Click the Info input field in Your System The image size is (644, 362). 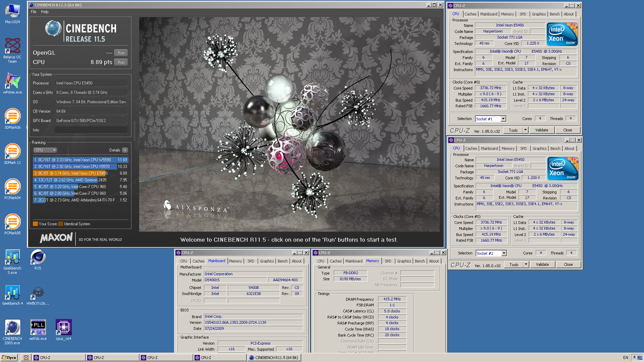[91, 130]
